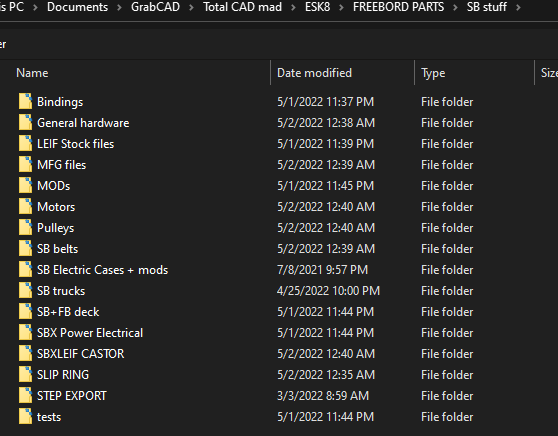Click the STEP EXPORT folder name
Viewport: 558px width, 436px height.
click(x=72, y=396)
